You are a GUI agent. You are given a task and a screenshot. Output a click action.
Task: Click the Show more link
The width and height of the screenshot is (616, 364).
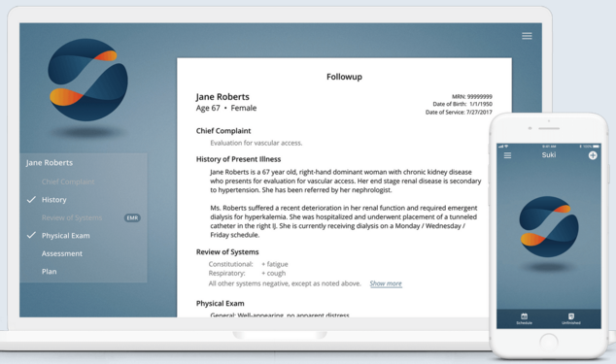pyautogui.click(x=386, y=283)
